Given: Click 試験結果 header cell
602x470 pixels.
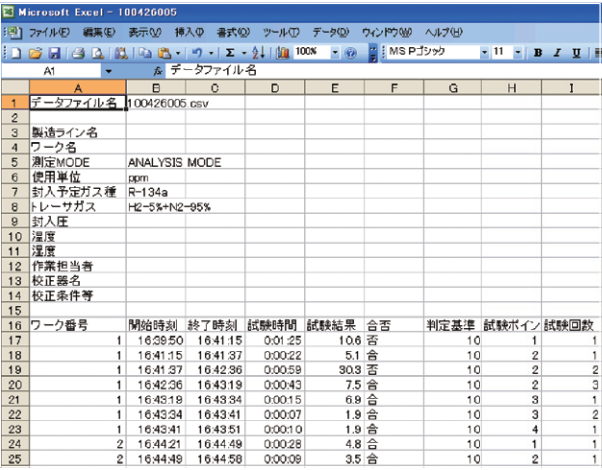Looking at the screenshot, I should point(334,326).
